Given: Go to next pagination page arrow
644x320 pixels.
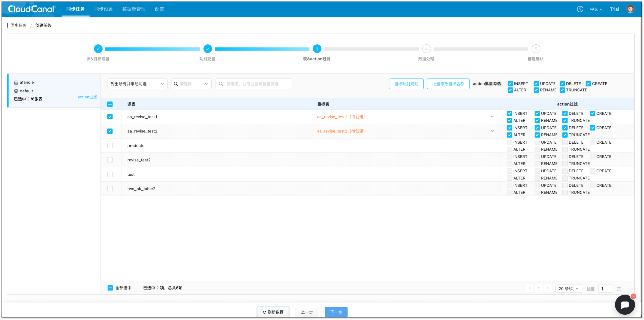Looking at the screenshot, I should [547, 288].
